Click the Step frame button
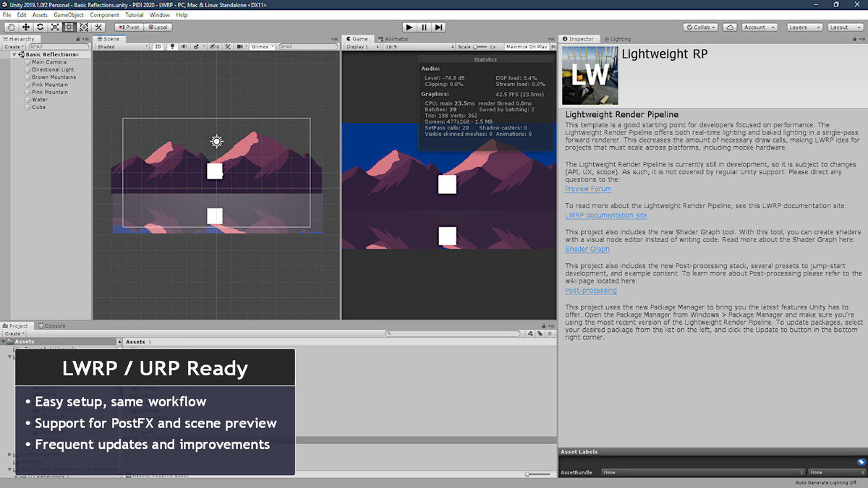The image size is (868, 488). coord(439,27)
